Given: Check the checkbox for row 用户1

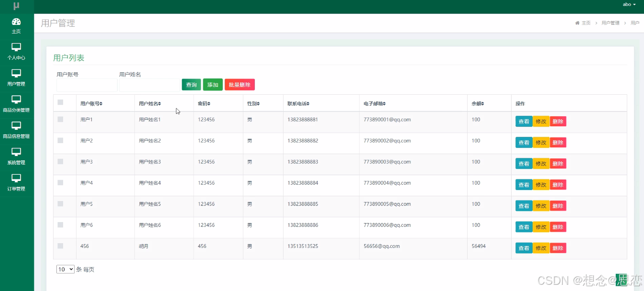Looking at the screenshot, I should [x=60, y=119].
